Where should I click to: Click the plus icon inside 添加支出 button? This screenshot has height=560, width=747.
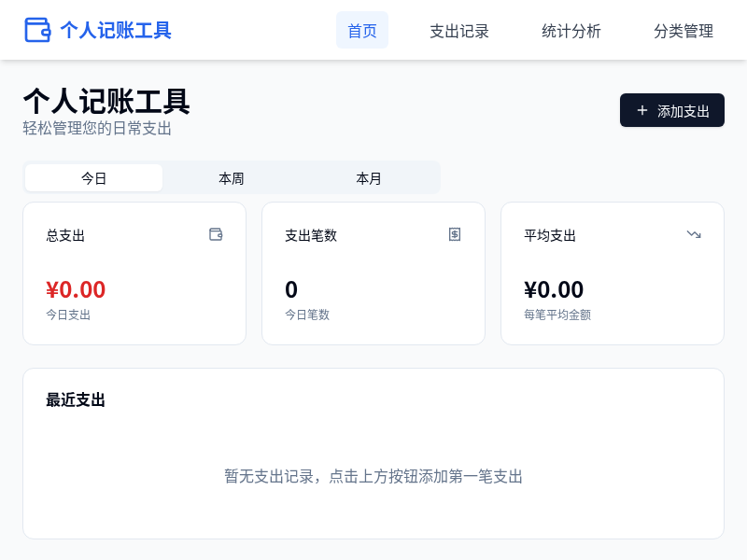pos(641,110)
